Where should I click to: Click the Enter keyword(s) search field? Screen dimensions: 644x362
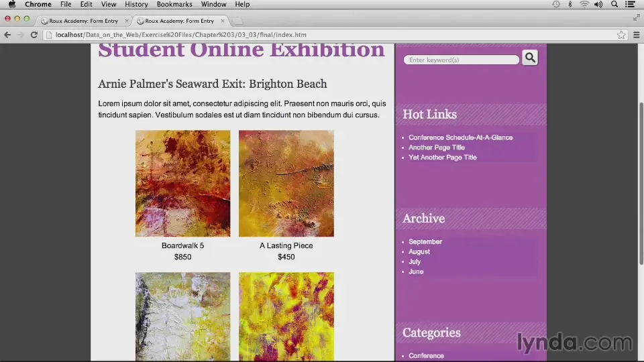(x=461, y=60)
